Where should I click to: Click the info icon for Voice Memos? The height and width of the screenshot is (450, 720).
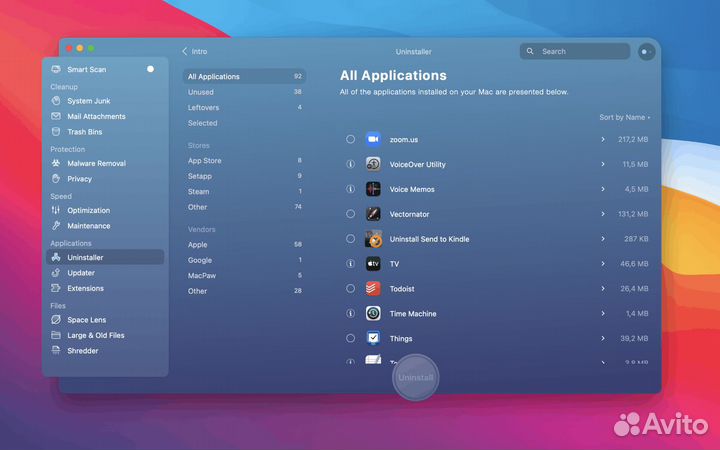point(350,189)
